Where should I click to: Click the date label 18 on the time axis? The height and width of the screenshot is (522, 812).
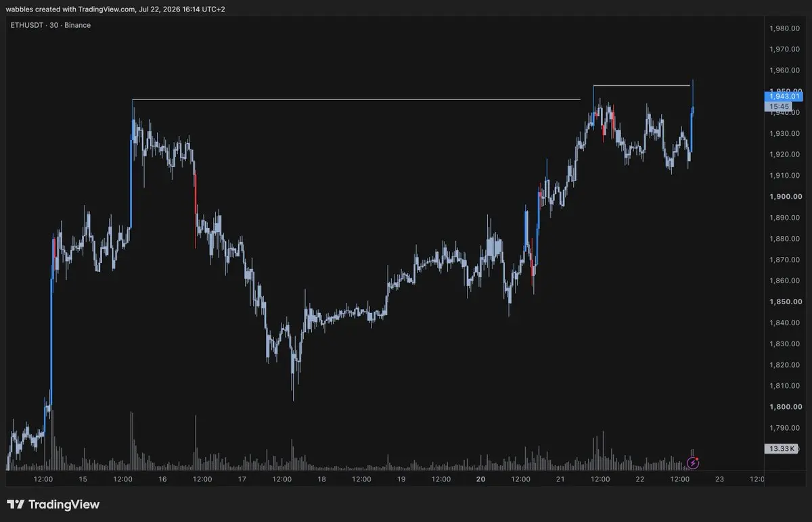321,479
